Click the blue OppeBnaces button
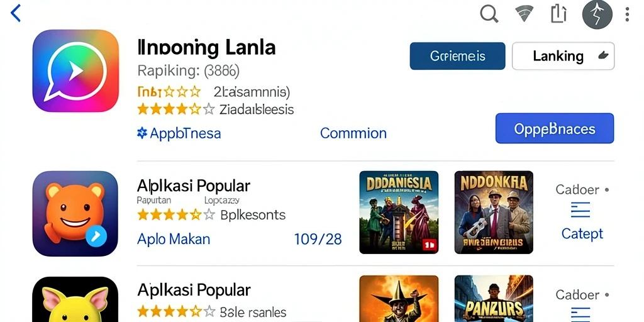The height and width of the screenshot is (322, 644). click(x=555, y=128)
